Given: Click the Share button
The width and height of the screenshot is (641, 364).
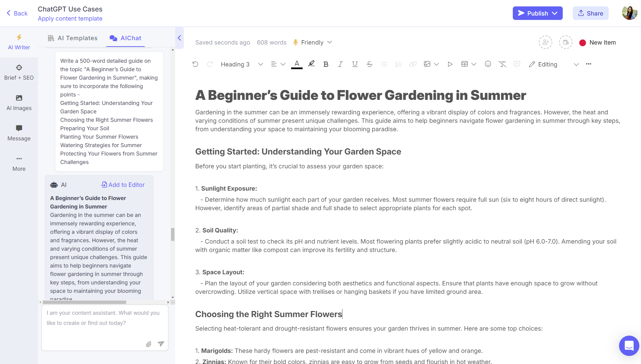Looking at the screenshot, I should 590,13.
